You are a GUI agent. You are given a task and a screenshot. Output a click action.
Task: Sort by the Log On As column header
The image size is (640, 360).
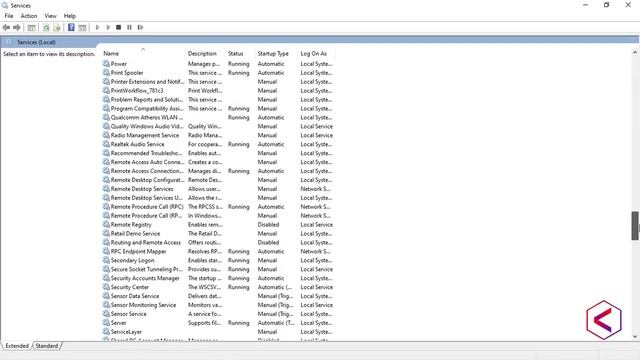313,53
